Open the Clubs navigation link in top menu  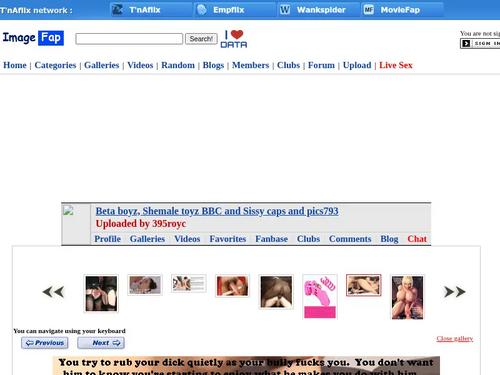288,65
